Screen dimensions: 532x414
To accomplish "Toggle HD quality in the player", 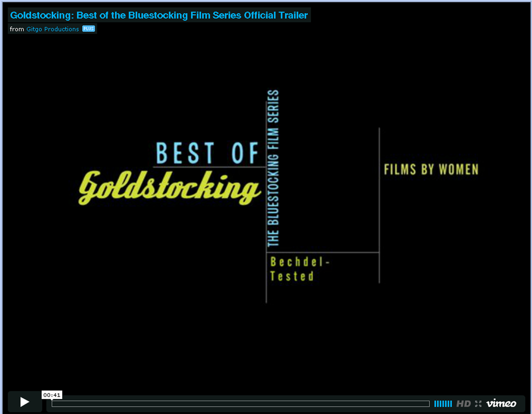I will 463,403.
